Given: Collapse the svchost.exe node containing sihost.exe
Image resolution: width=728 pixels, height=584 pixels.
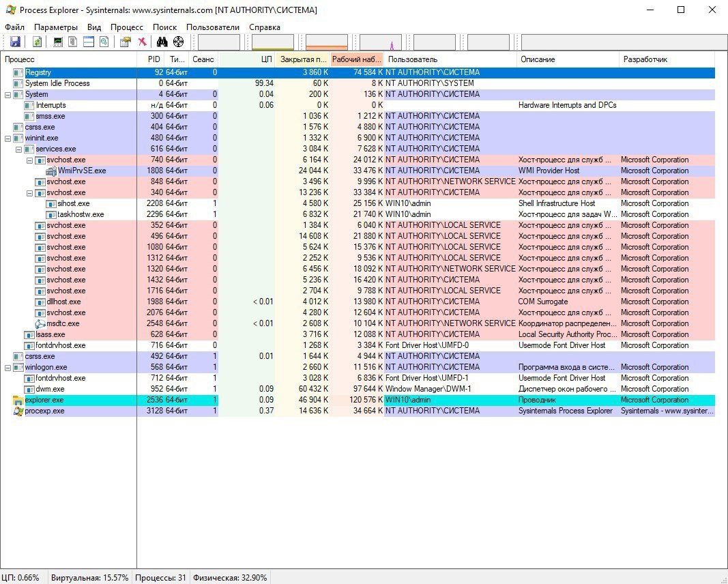Looking at the screenshot, I should point(30,192).
